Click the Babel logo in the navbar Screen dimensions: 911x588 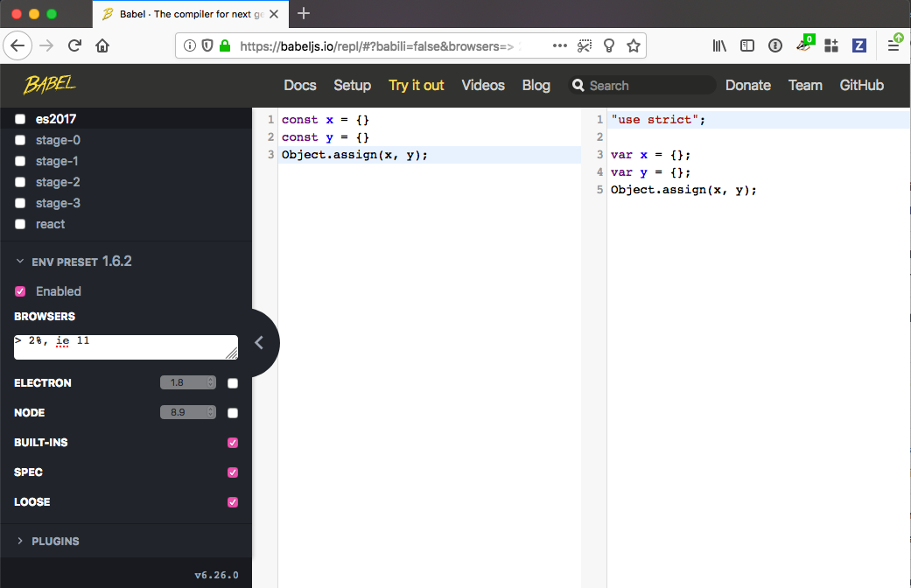(x=52, y=85)
